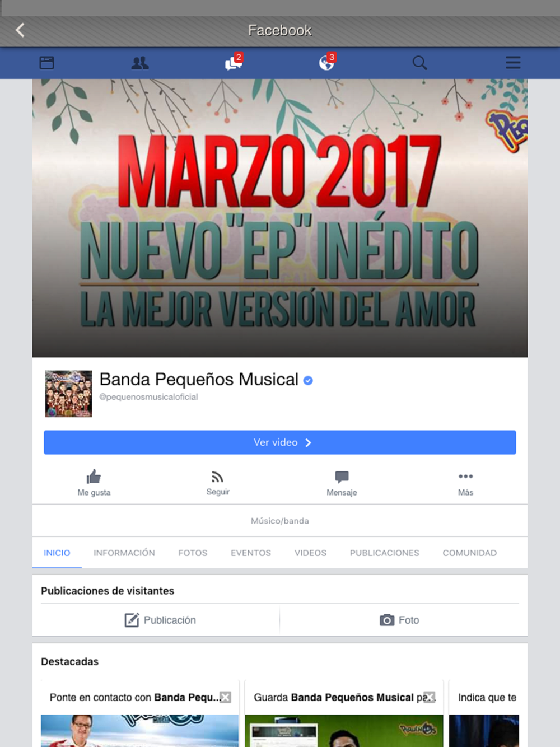Open notifications globe with 3 badge
Viewport: 560px width, 747px height.
pyautogui.click(x=327, y=62)
